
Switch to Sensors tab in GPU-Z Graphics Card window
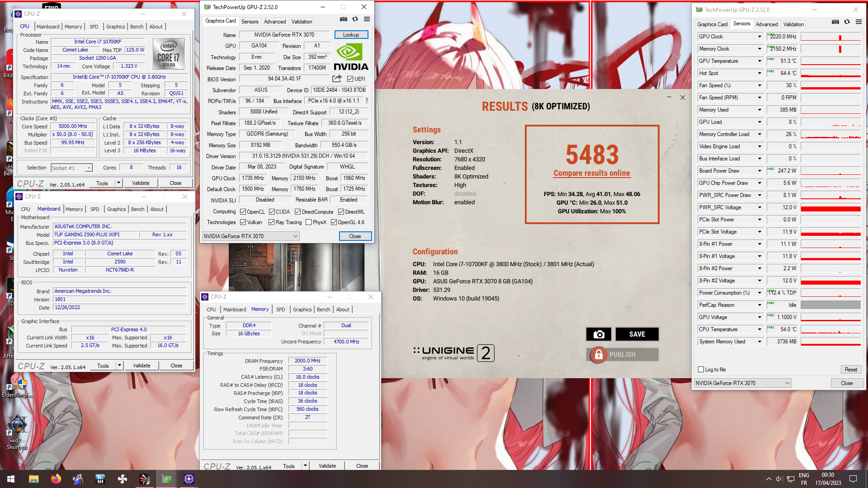(250, 22)
